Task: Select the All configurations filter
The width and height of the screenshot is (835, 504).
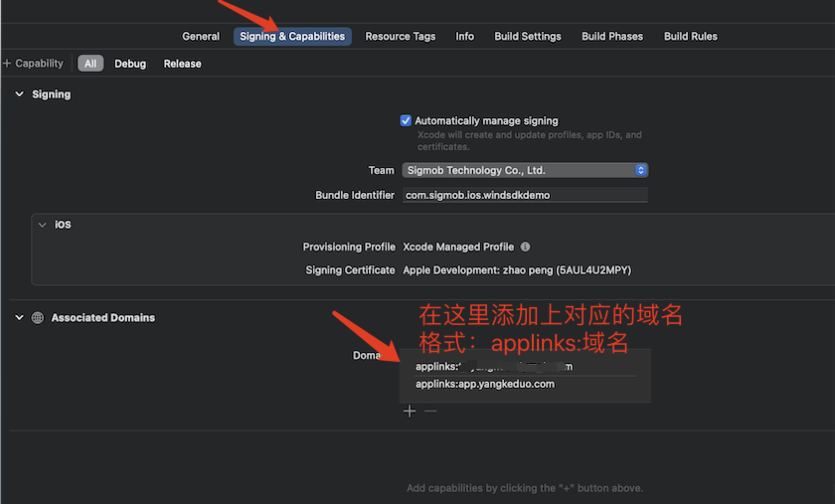Action: [x=90, y=64]
